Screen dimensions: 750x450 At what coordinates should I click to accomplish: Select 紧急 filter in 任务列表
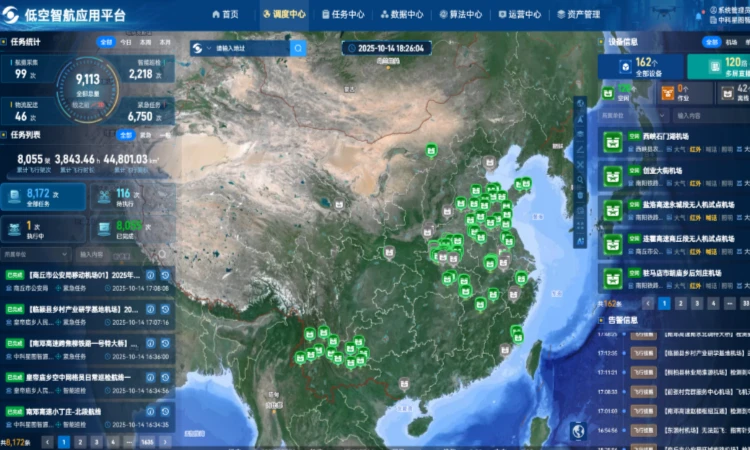pyautogui.click(x=145, y=135)
